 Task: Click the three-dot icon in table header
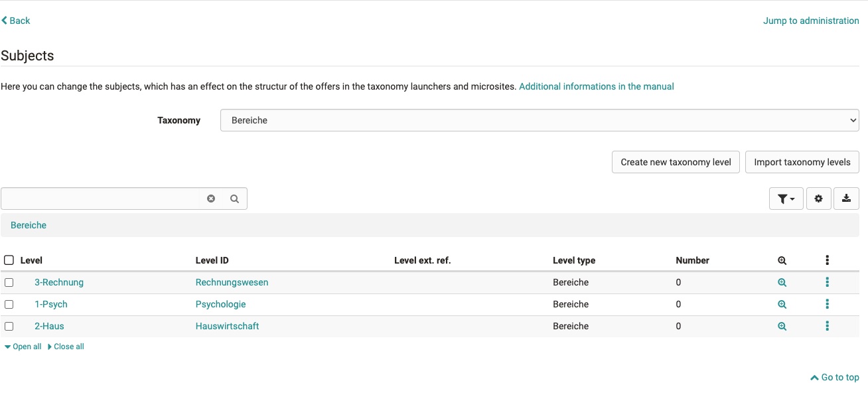point(827,260)
